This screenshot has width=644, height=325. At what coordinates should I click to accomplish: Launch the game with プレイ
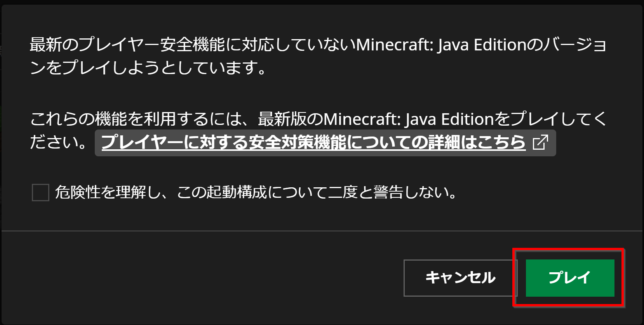(x=570, y=278)
